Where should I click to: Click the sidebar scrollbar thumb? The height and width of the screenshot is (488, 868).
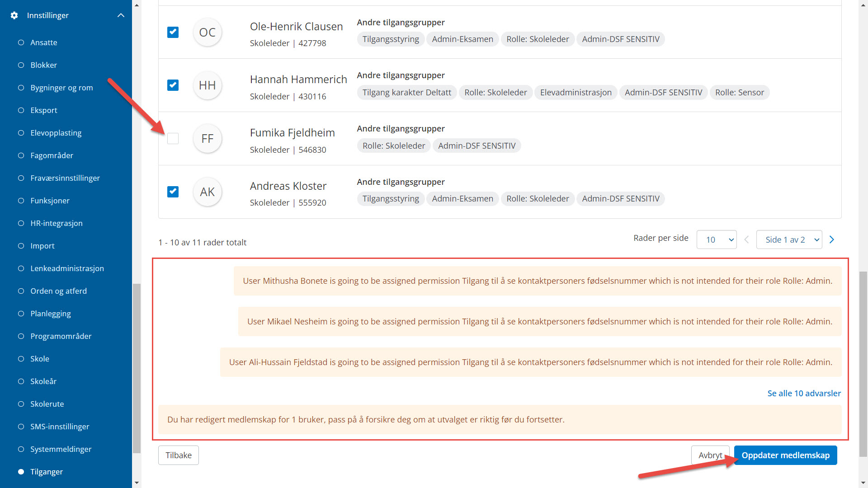click(x=137, y=368)
